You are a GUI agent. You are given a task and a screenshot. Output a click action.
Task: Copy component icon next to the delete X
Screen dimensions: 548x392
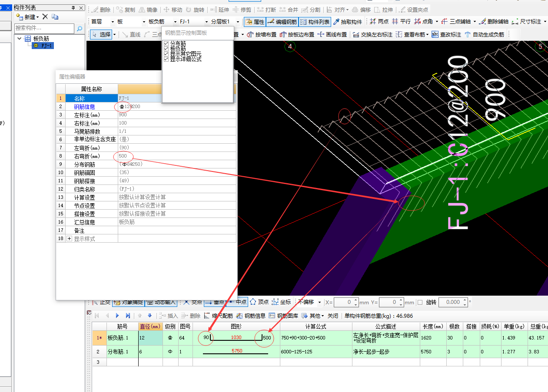coord(55,17)
